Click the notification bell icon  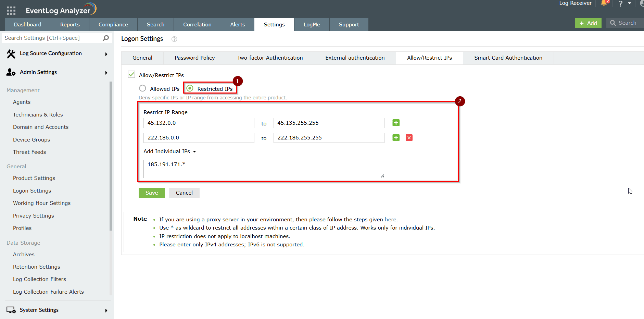click(604, 3)
